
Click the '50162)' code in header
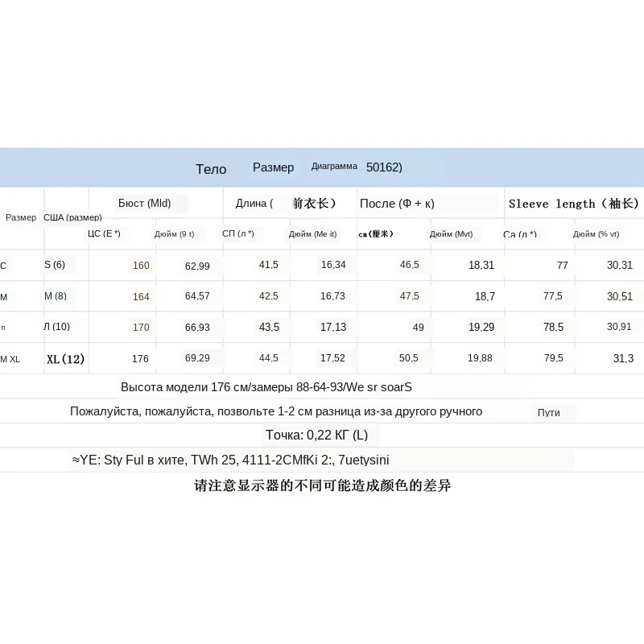coord(384,167)
